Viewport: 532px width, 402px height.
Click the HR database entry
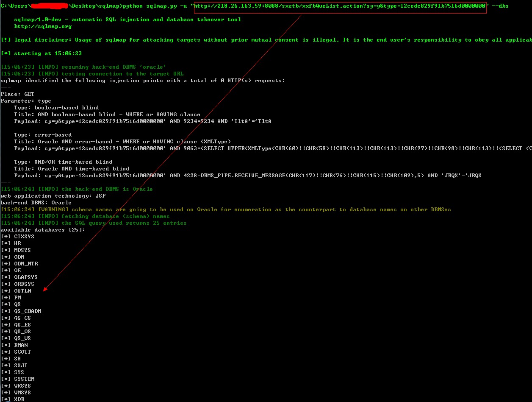point(11,243)
